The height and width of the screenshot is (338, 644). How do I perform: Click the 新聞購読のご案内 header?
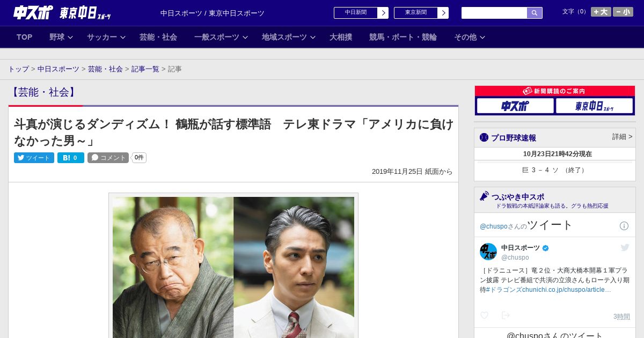point(555,91)
